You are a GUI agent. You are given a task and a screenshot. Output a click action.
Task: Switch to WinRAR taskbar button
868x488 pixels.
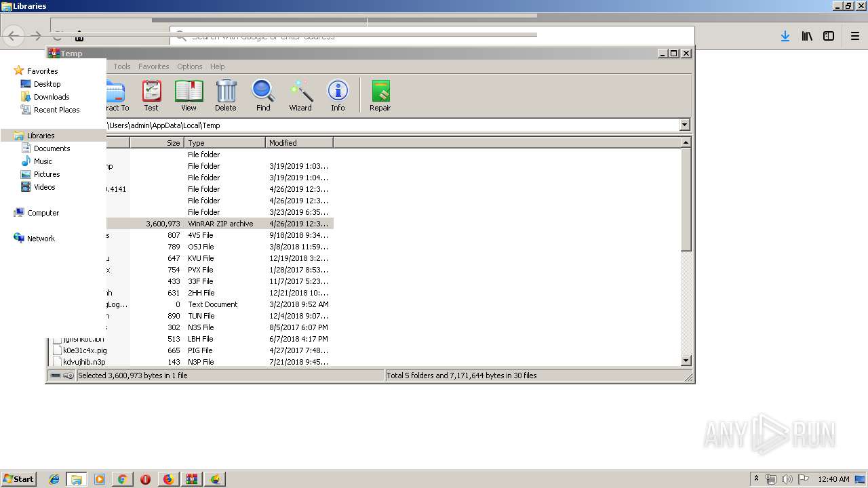(x=192, y=479)
